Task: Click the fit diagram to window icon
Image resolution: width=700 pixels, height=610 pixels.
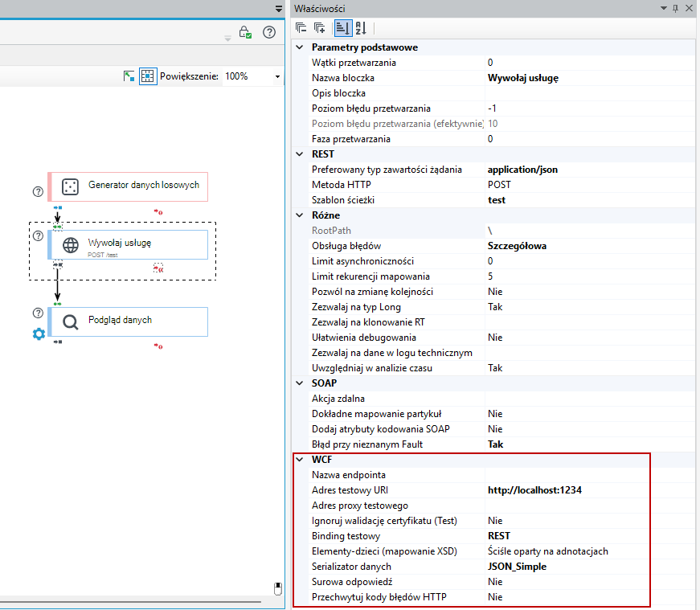Action: pos(129,76)
